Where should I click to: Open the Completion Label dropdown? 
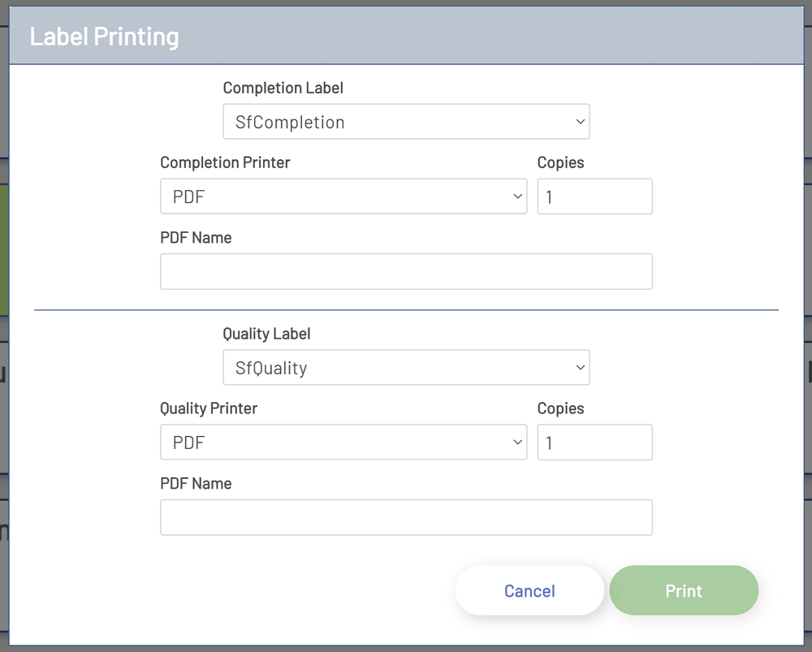406,121
